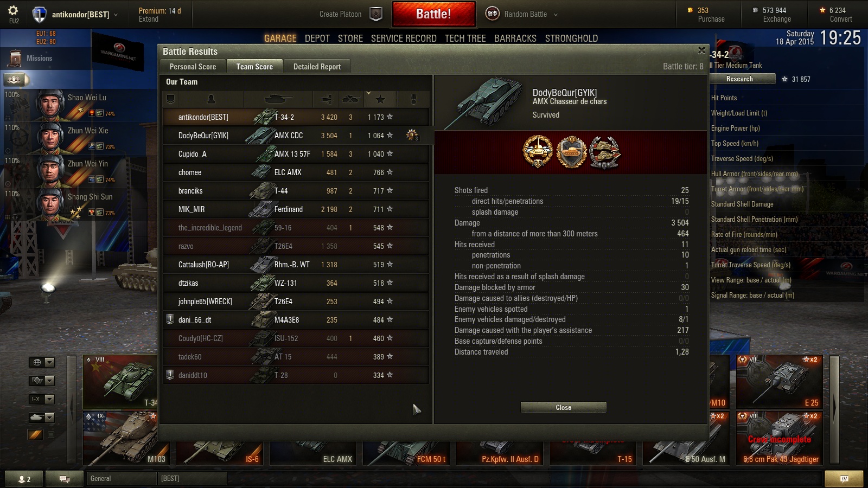Viewport: 868px width, 488px height.
Task: Click the Create Platoon shield icon
Action: (376, 14)
